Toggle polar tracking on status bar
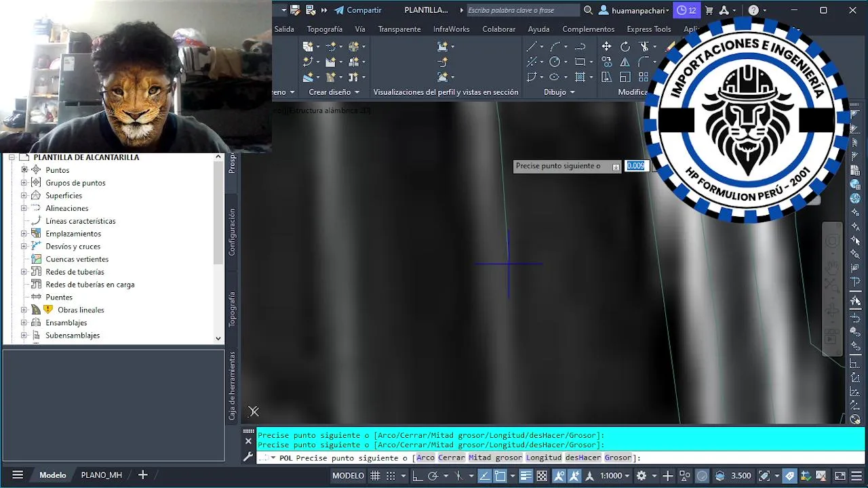 pos(433,476)
